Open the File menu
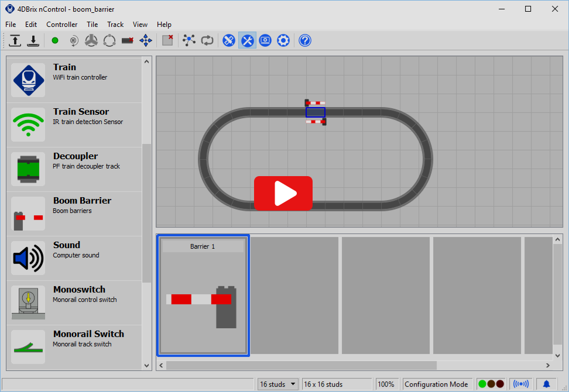This screenshot has width=569, height=392. pyautogui.click(x=11, y=25)
